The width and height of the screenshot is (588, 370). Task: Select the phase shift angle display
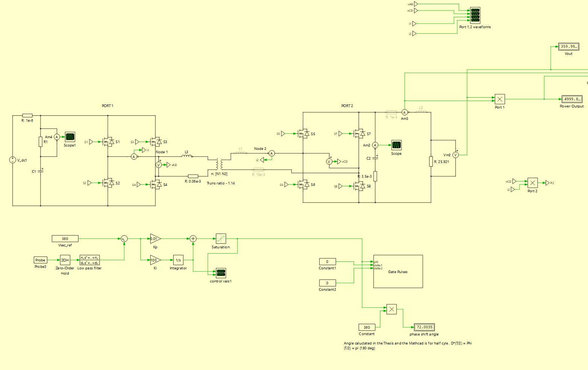(x=424, y=327)
